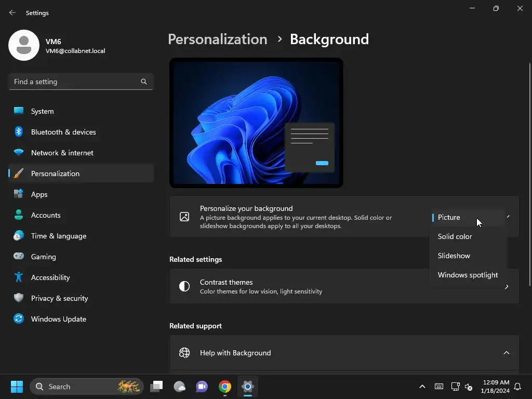Select Personalization in the sidebar
The width and height of the screenshot is (532, 399).
point(81,174)
